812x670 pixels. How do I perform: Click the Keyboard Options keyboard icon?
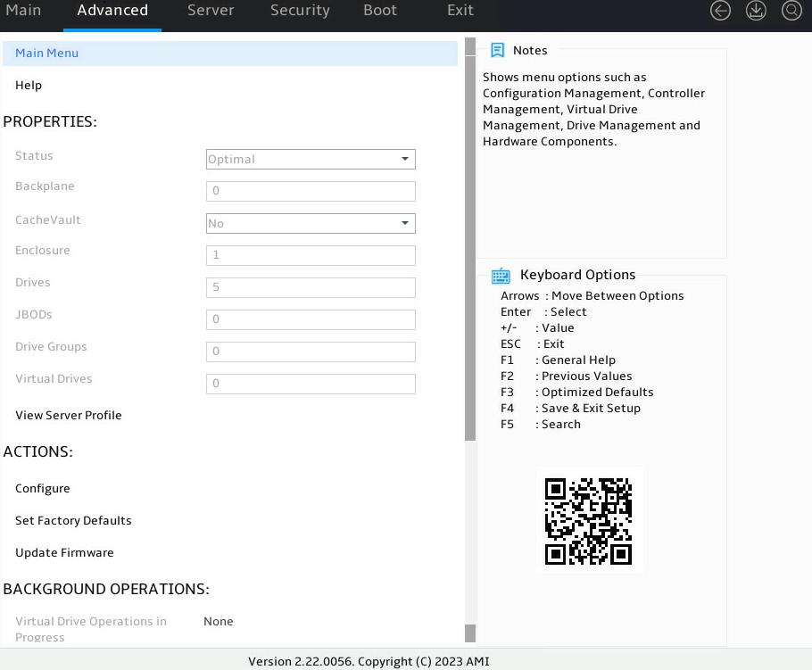pos(501,276)
